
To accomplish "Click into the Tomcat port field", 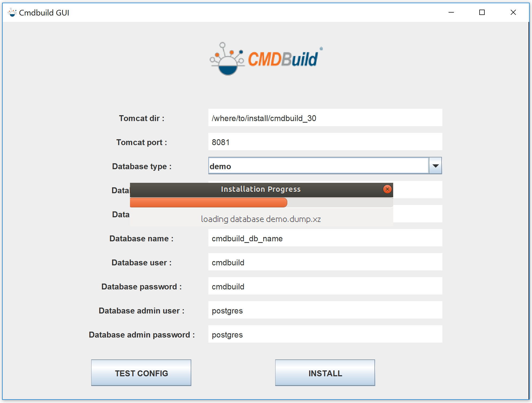I will pyautogui.click(x=325, y=142).
